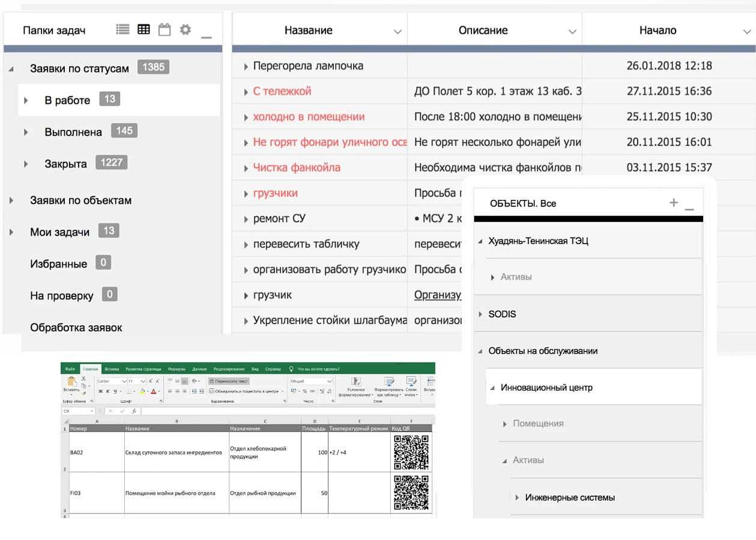Collapse Заявки по статусам tree node
The height and width of the screenshot is (540, 756).
click(x=11, y=69)
